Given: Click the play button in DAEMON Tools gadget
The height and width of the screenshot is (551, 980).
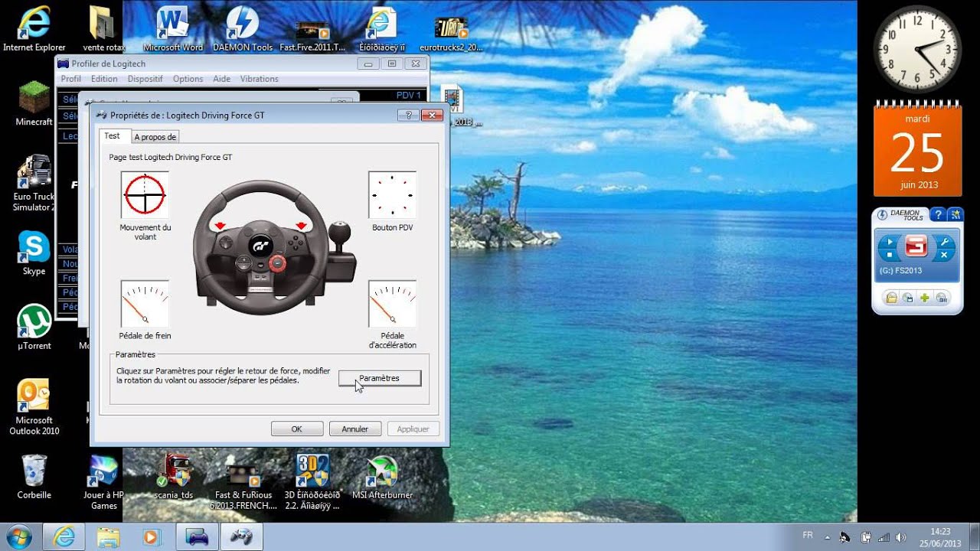Looking at the screenshot, I should [890, 240].
